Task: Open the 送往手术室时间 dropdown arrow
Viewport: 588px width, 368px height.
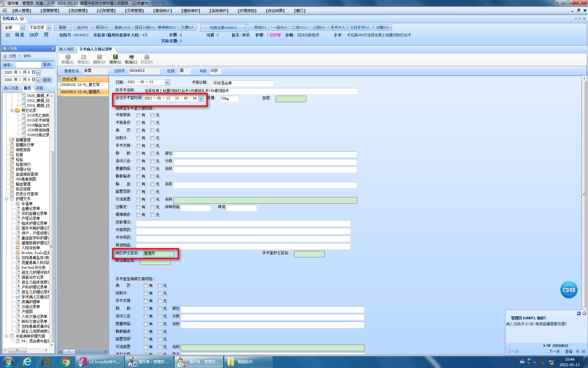Action: [x=201, y=99]
